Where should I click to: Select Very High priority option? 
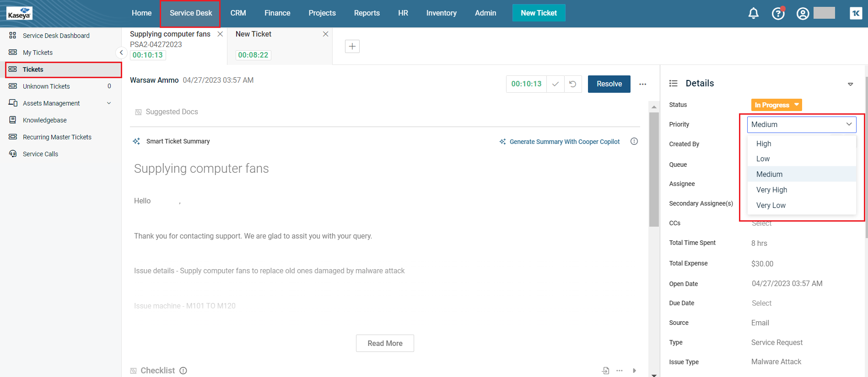[771, 190]
